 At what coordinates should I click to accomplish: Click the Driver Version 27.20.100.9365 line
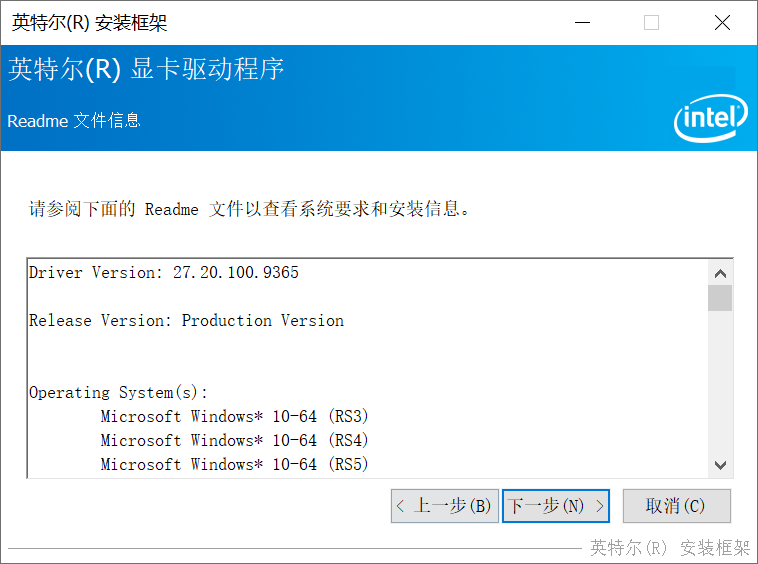(164, 273)
